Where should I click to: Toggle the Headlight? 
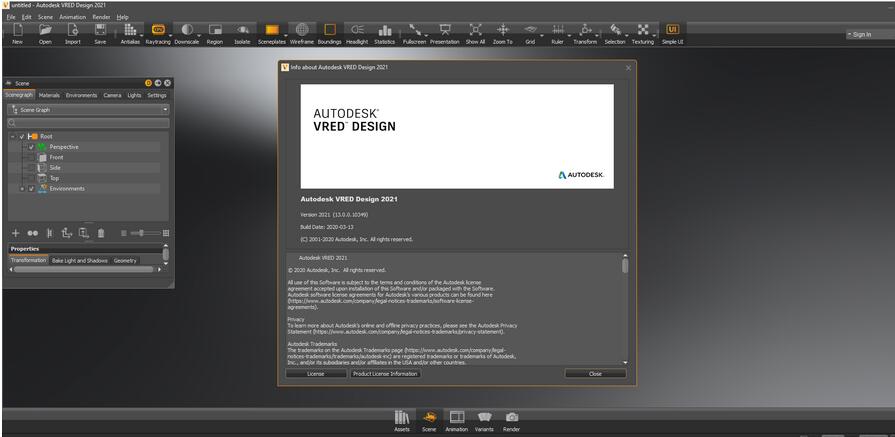pyautogui.click(x=357, y=34)
